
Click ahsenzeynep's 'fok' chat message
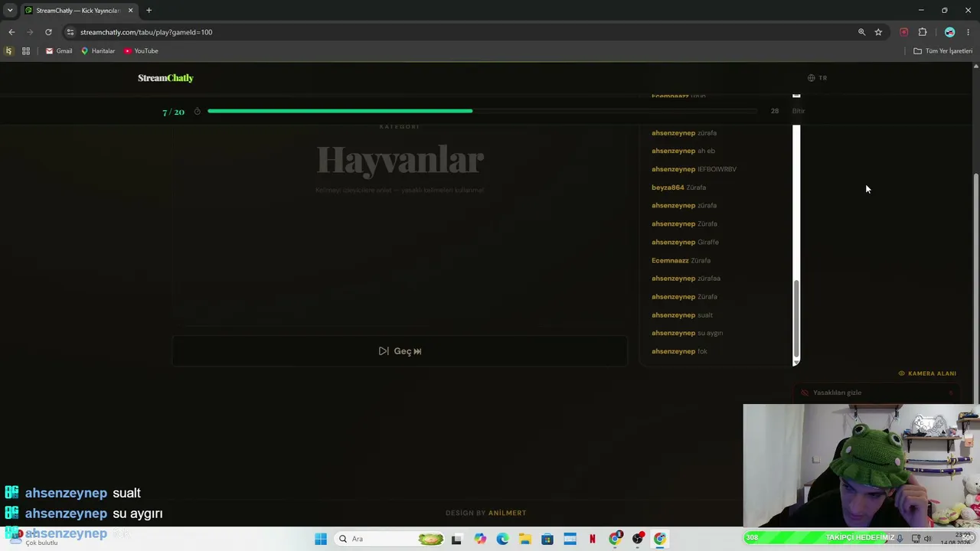679,351
